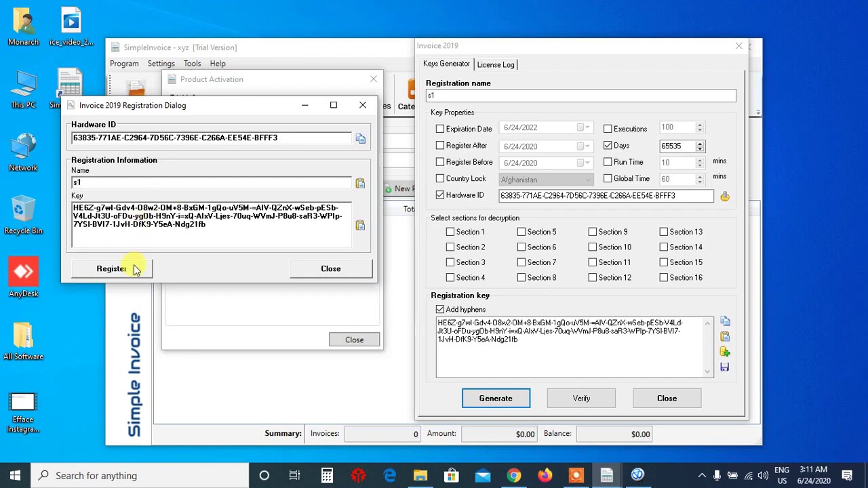Screen dimensions: 868x488
Task: Adjust the Global Time spinner
Action: pos(700,180)
